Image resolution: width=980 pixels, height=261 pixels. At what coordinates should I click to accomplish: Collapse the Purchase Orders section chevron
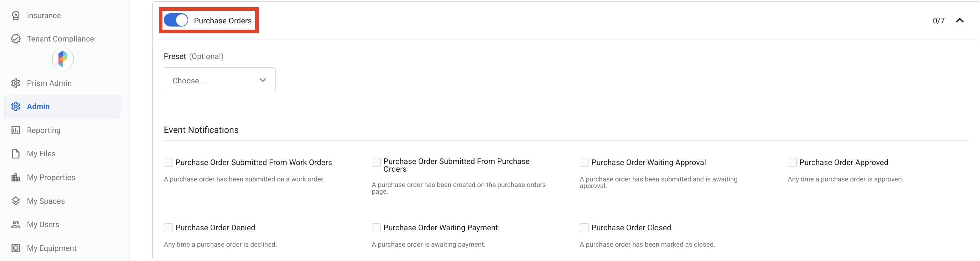(x=959, y=21)
